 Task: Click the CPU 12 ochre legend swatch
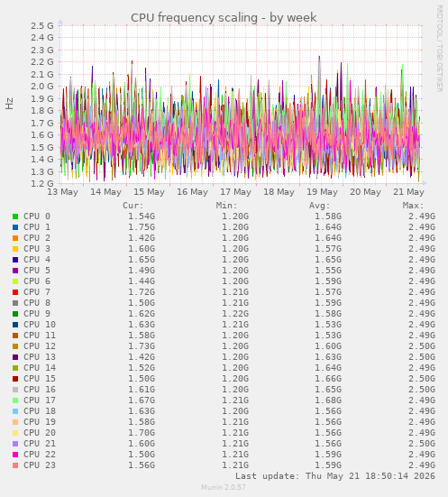click(15, 346)
